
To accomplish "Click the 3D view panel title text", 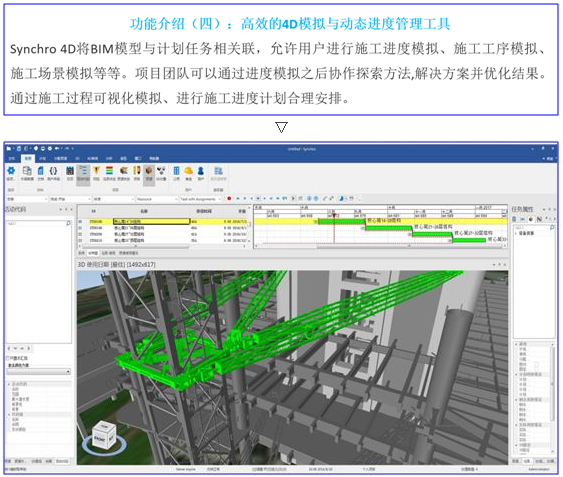I will 116,264.
